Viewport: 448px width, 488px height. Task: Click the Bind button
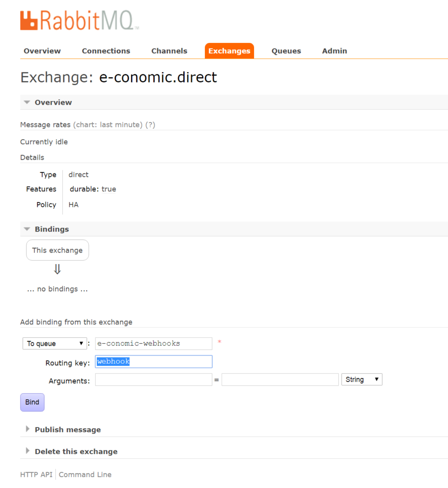32,402
